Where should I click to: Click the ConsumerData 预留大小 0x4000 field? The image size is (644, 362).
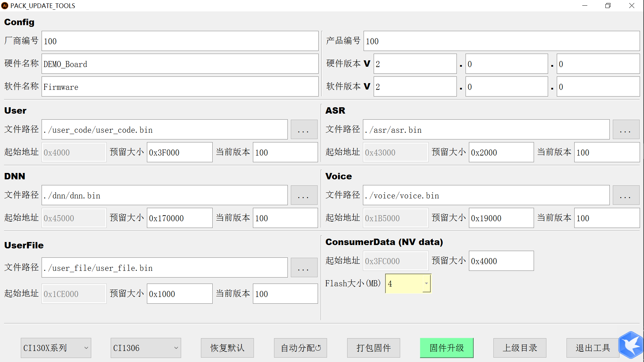[501, 261]
